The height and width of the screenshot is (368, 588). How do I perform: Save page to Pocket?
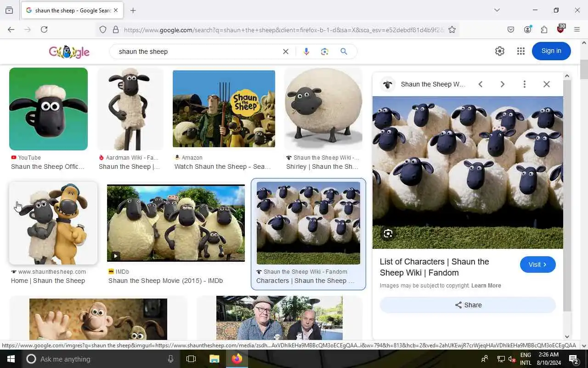coord(511,29)
